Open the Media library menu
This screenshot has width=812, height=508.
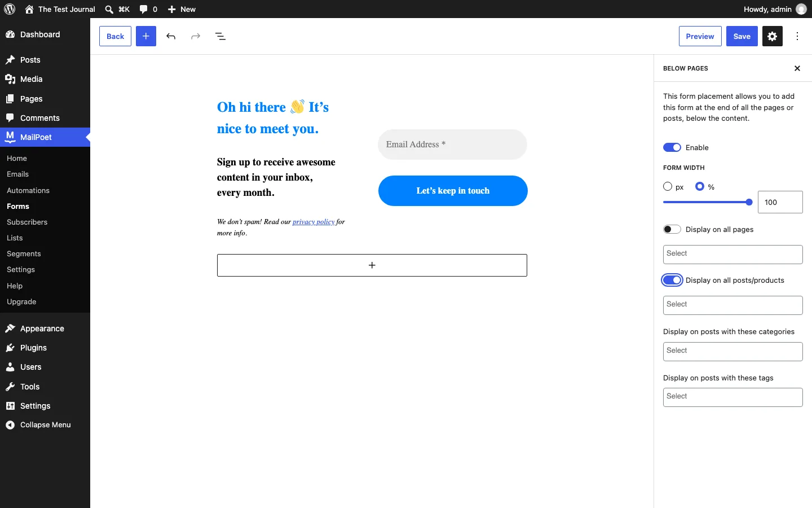pyautogui.click(x=45, y=79)
